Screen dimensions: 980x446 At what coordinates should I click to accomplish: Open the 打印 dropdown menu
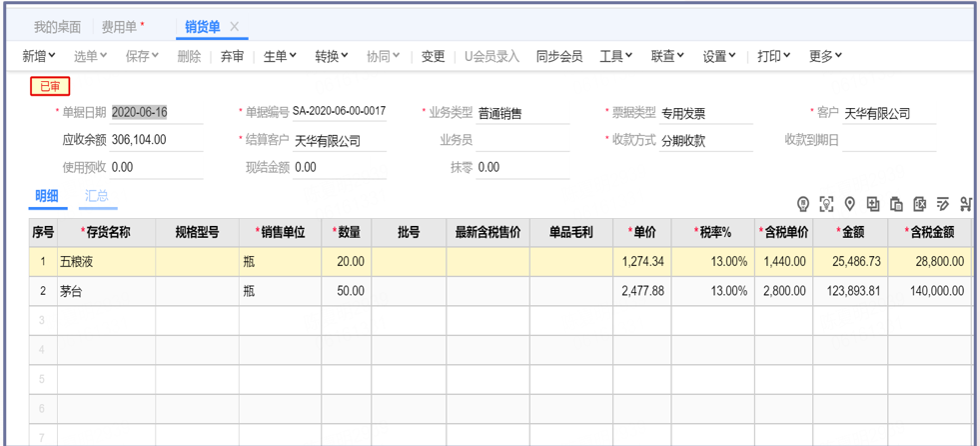[773, 57]
